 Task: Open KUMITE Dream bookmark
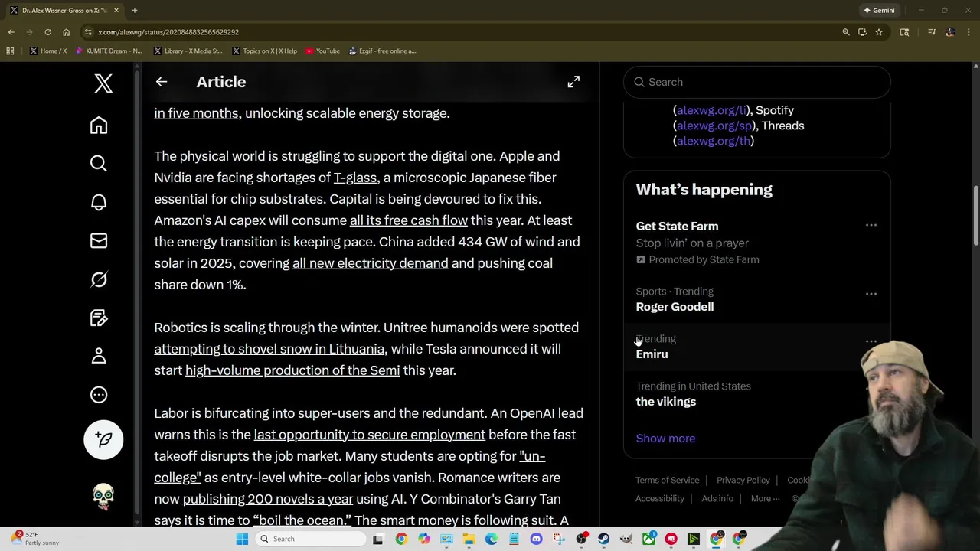[x=108, y=51]
